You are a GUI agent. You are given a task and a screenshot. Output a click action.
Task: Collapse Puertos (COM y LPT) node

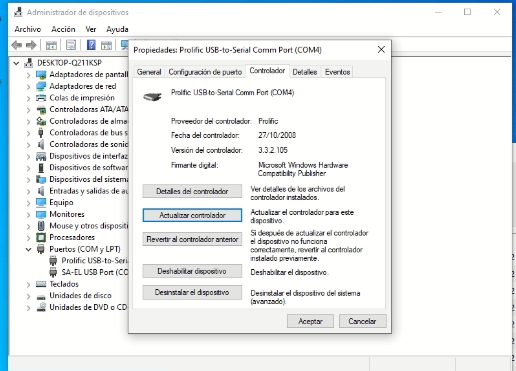(x=29, y=249)
